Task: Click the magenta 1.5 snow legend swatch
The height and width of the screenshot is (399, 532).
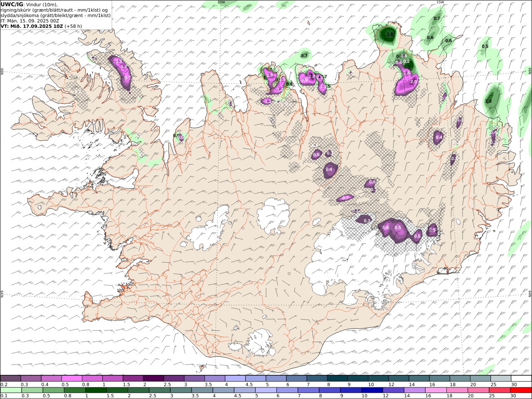Action: pos(133,378)
